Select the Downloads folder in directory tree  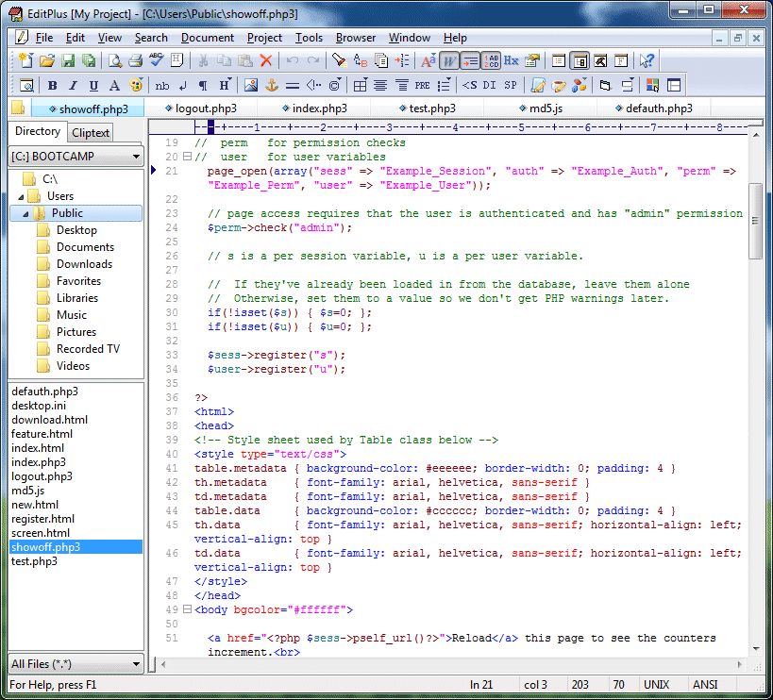pos(84,264)
